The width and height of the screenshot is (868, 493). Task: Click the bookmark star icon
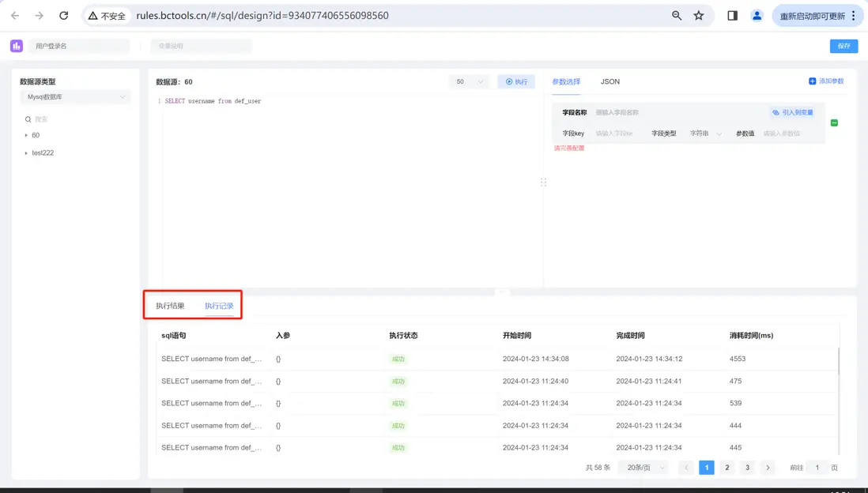699,16
